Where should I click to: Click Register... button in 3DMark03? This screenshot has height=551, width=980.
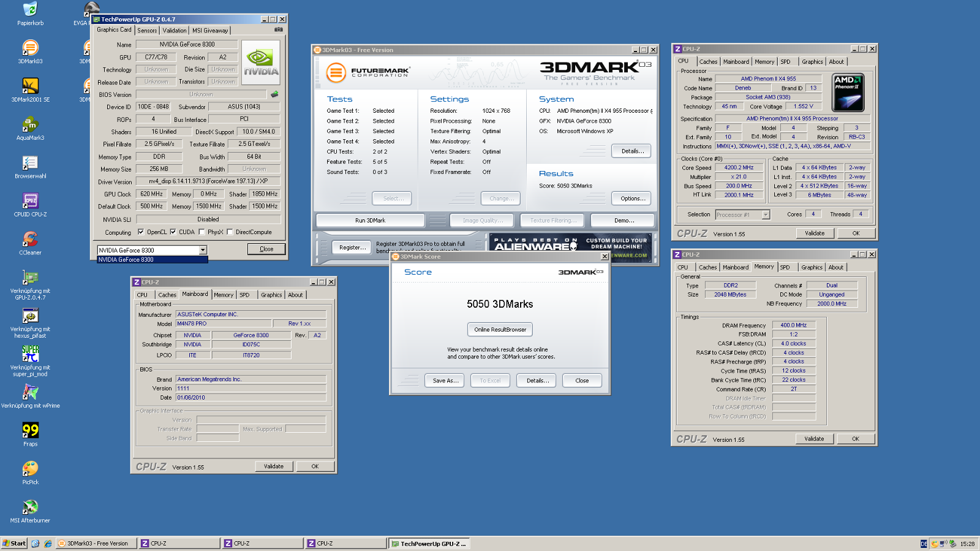coord(353,248)
